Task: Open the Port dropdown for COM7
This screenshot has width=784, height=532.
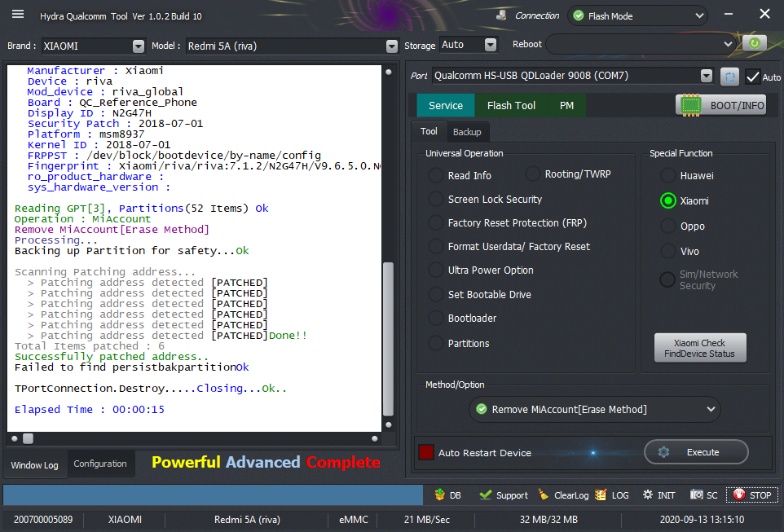Action: pos(706,76)
